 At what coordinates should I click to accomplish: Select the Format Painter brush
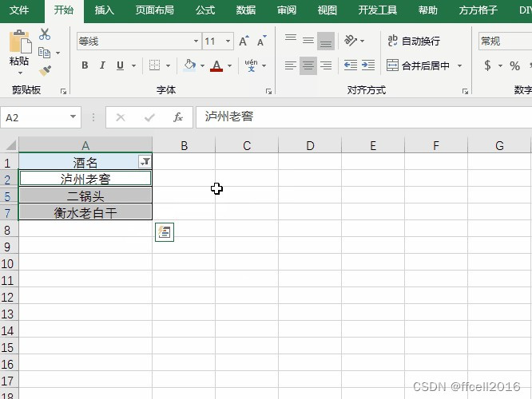pos(45,70)
